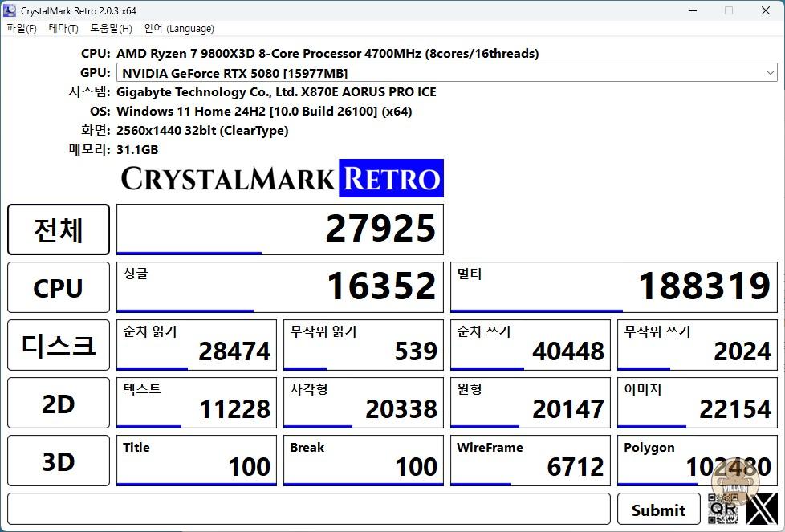The image size is (785, 532).
Task: Click the 멀티 multi-core score box
Action: pyautogui.click(x=614, y=287)
